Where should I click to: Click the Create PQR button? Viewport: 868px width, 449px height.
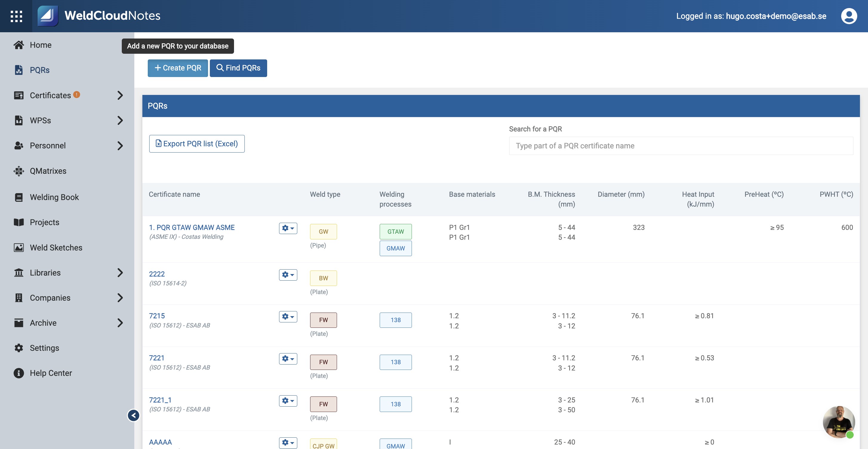click(178, 68)
